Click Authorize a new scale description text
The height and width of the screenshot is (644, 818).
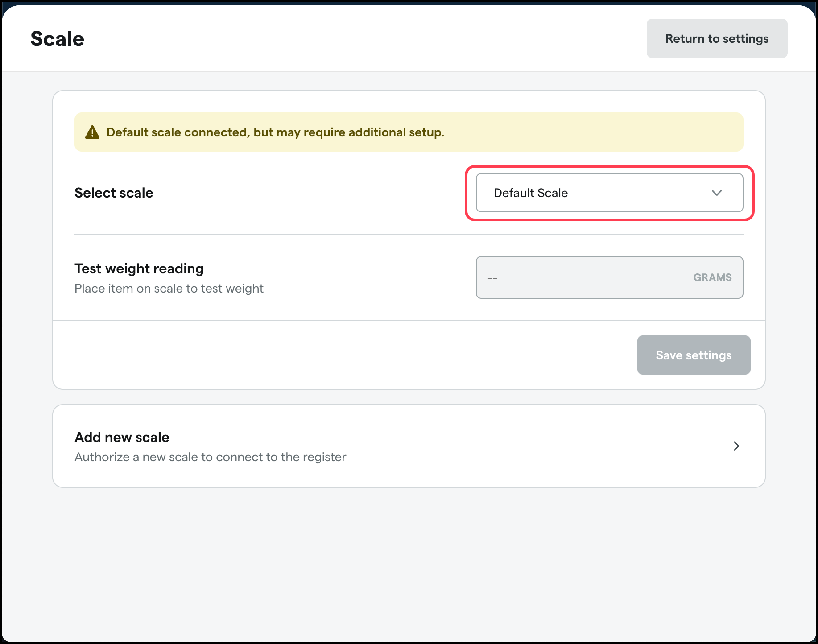(x=210, y=457)
